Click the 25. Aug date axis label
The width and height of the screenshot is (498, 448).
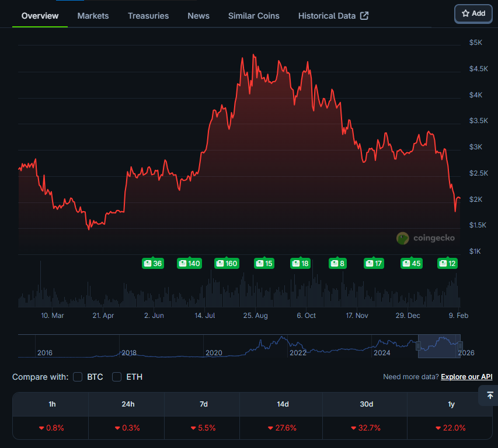(x=255, y=316)
